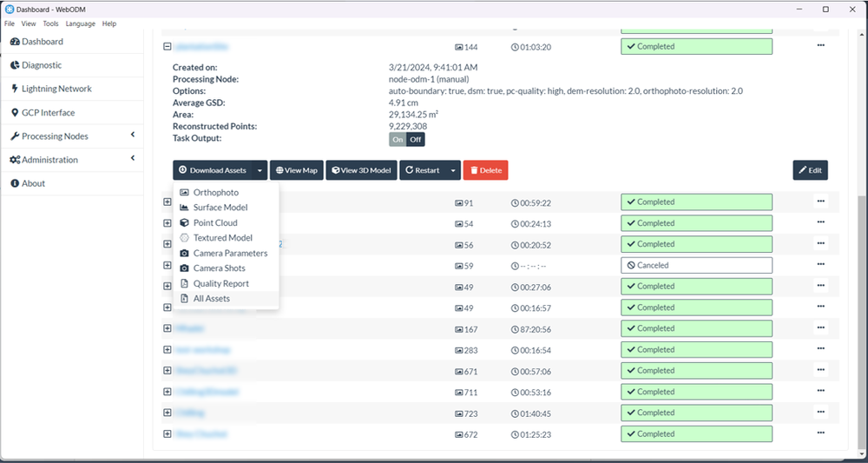Expand the task with 671 images

168,371
